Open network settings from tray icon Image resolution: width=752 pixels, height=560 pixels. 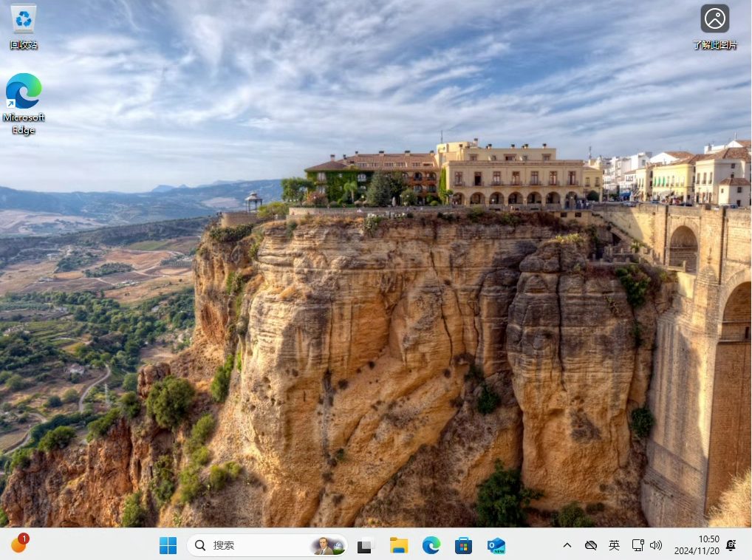click(x=638, y=545)
